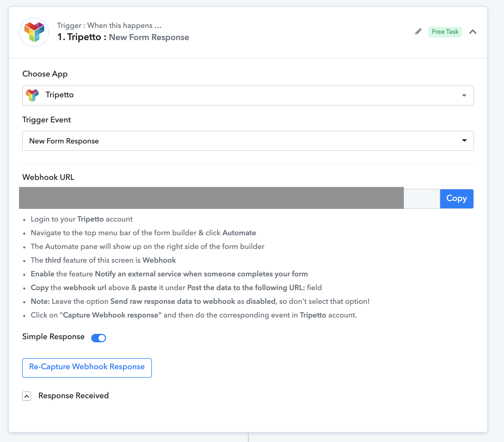Toggle the Simple Response switch
This screenshot has height=442, width=504.
coord(99,338)
